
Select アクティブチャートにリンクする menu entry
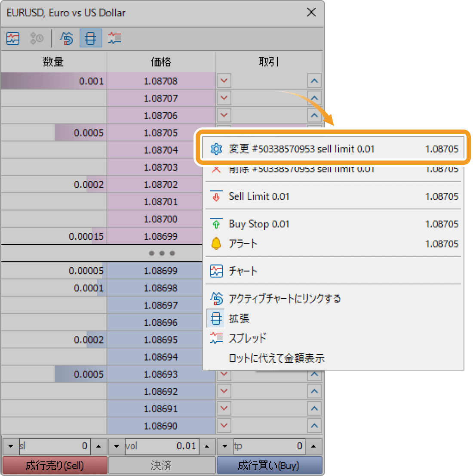(x=333, y=299)
